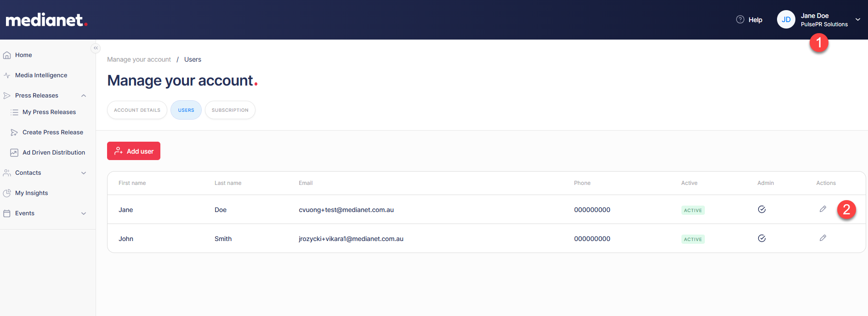The width and height of the screenshot is (868, 316).
Task: Toggle admin checkmark for Jane Doe
Action: pos(761,210)
